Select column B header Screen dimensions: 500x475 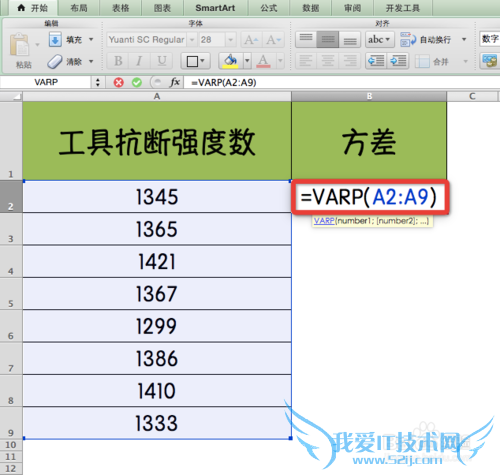pos(369,96)
